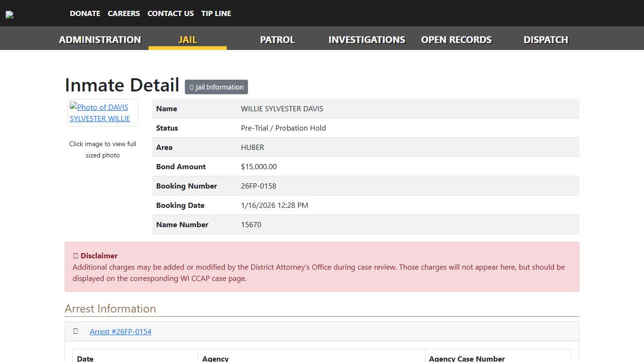
Task: Switch to the Jail navigation tab
Action: [x=187, y=40]
